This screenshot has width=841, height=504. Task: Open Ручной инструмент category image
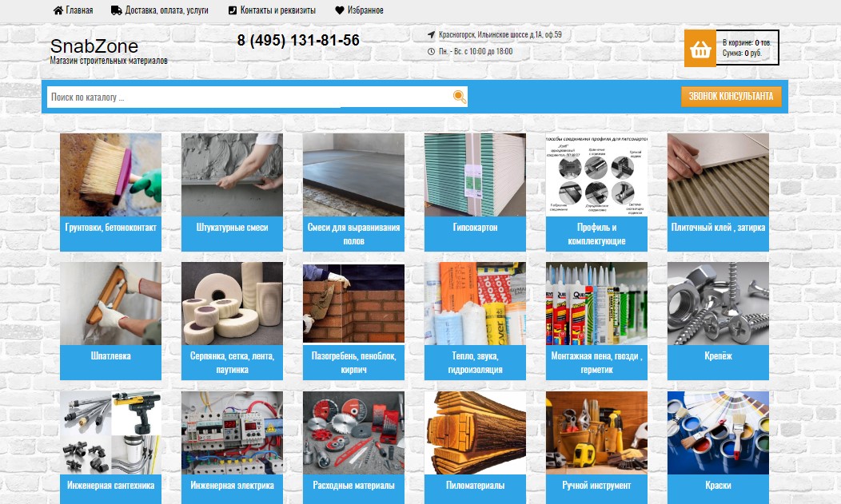[x=596, y=433]
